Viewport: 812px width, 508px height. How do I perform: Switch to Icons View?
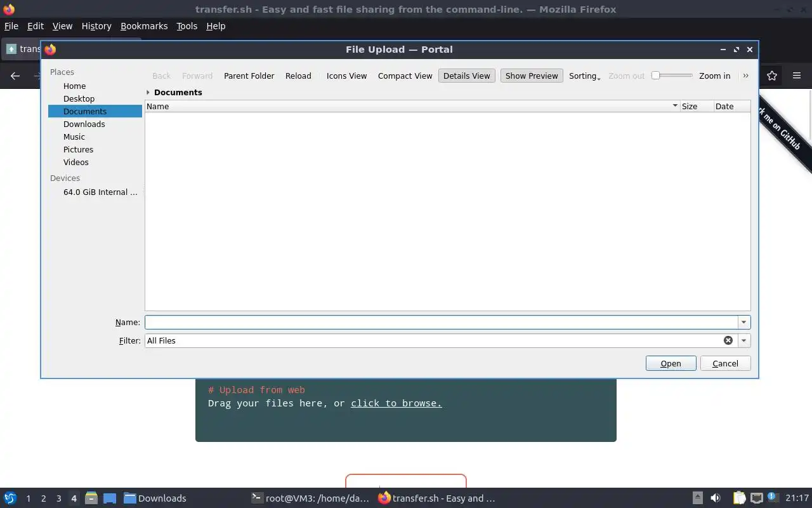[346, 76]
